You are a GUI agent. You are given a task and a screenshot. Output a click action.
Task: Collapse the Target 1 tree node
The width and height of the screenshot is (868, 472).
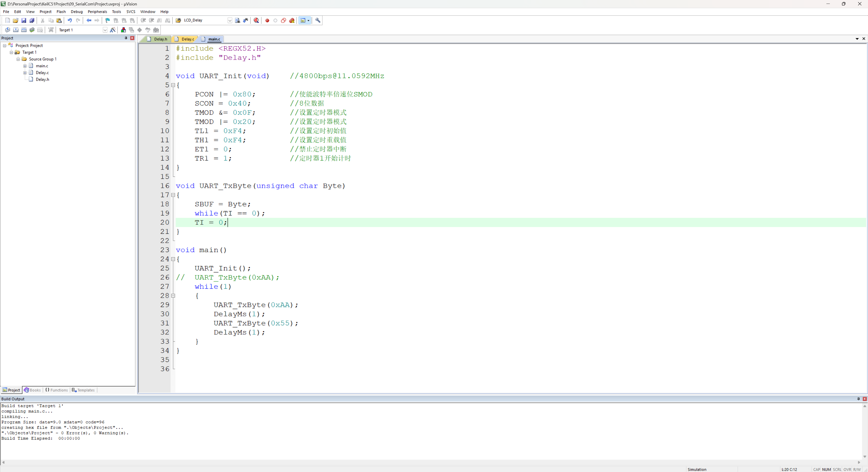(11, 52)
